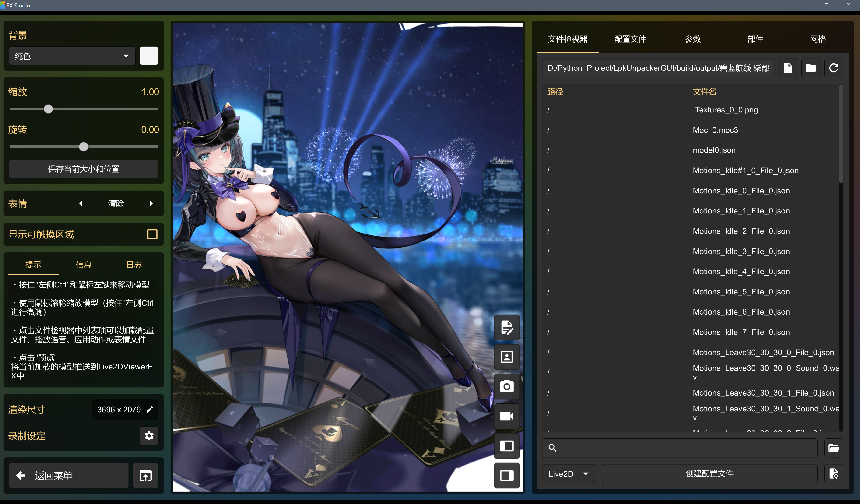Viewport: 860px width, 504px height.
Task: Click the portrait profile icon in the viewport
Action: click(x=506, y=357)
